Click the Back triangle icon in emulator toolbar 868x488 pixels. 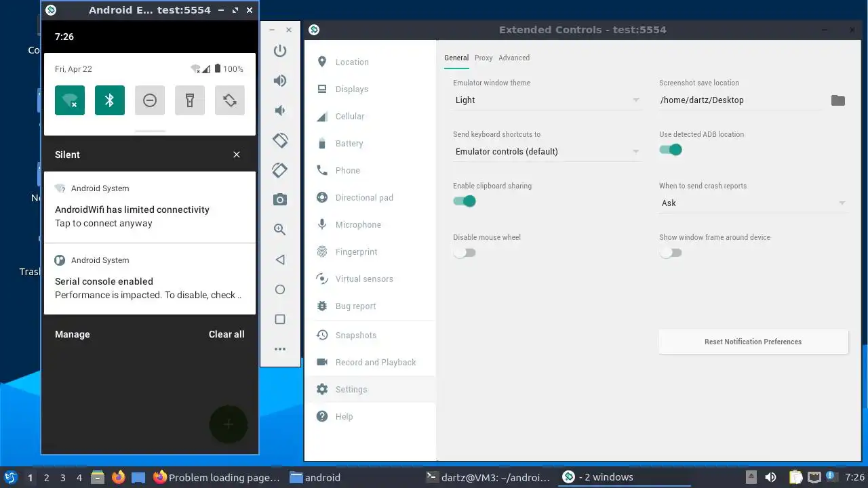(280, 260)
